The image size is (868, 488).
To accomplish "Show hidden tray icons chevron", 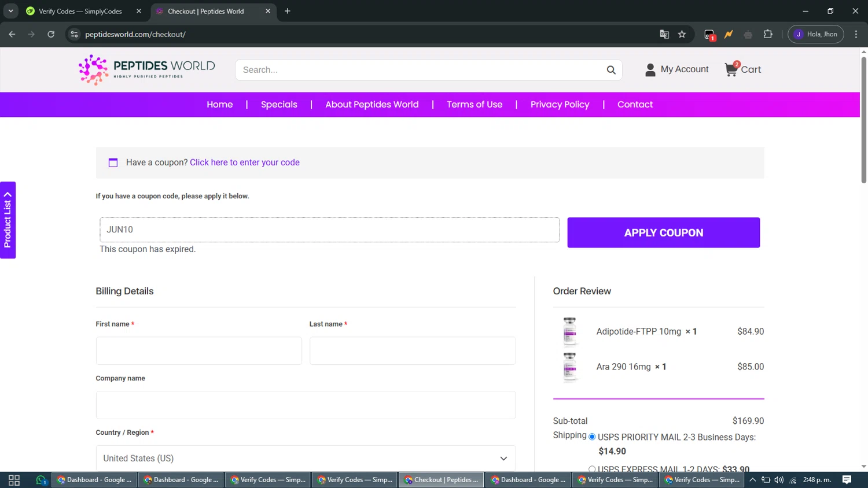I will pos(752,480).
